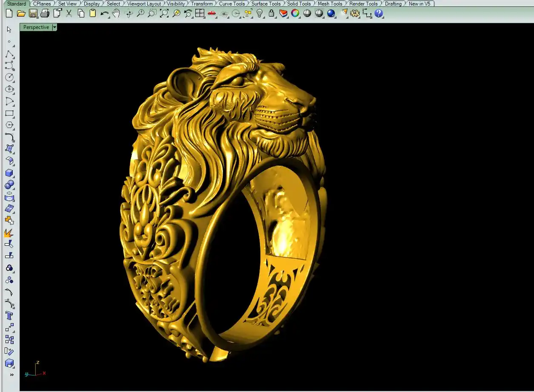Open the Rectangle tool in the left toolbar
The height and width of the screenshot is (392, 534).
tap(9, 114)
